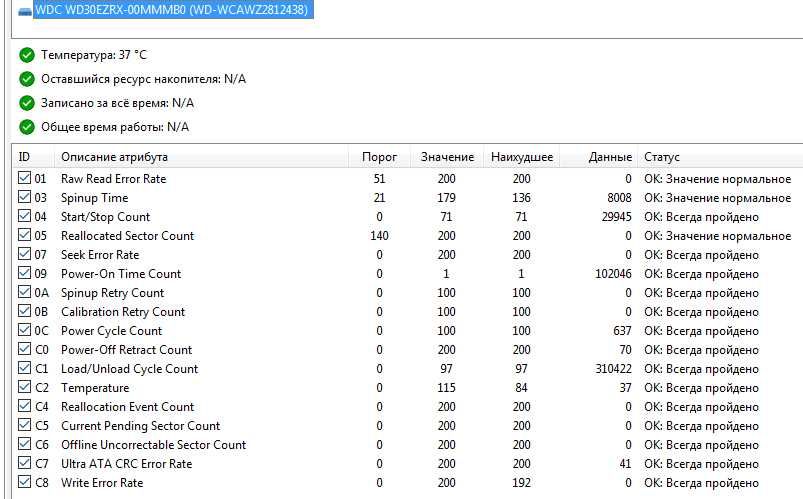Toggle the 0B Calibration Retry Count checkbox
The width and height of the screenshot is (803, 499).
click(x=24, y=310)
